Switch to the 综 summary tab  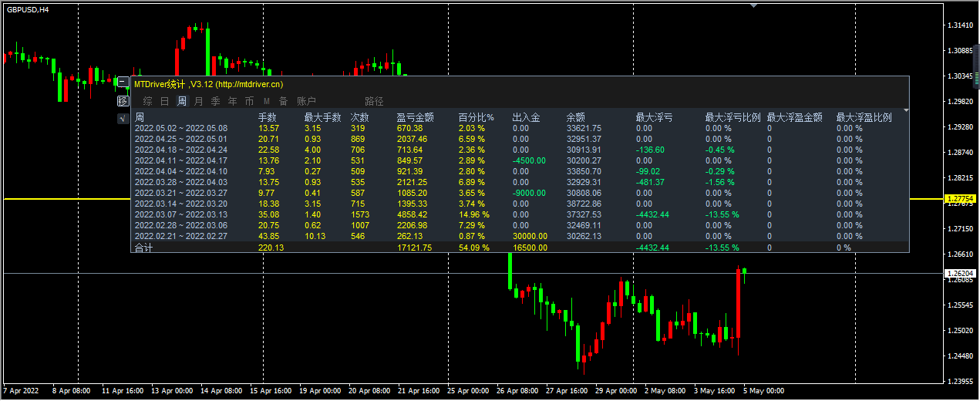pos(147,101)
